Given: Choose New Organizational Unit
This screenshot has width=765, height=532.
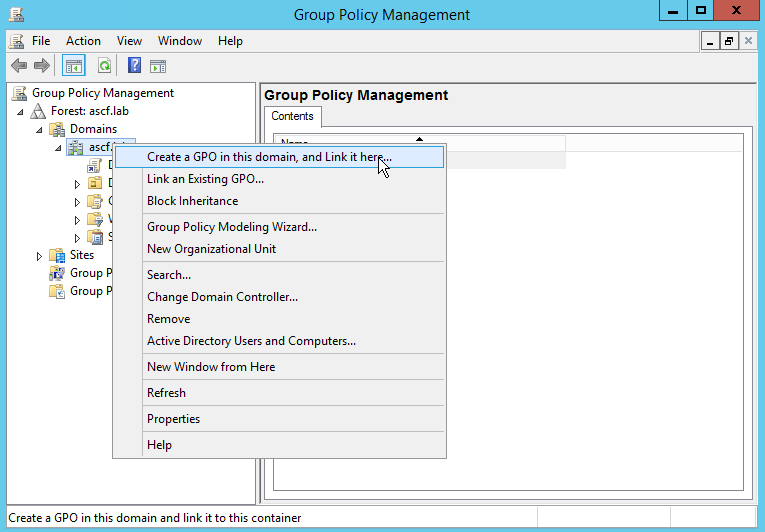Looking at the screenshot, I should 280,249.
